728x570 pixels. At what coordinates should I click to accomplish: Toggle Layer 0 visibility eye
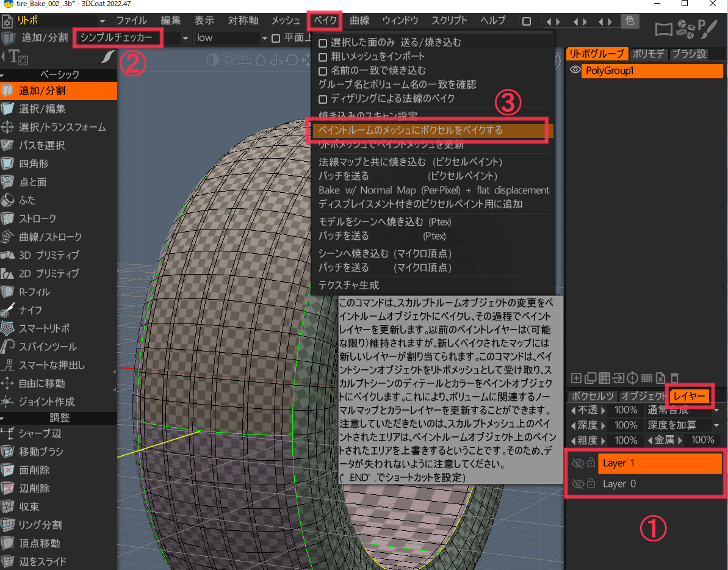tap(577, 484)
